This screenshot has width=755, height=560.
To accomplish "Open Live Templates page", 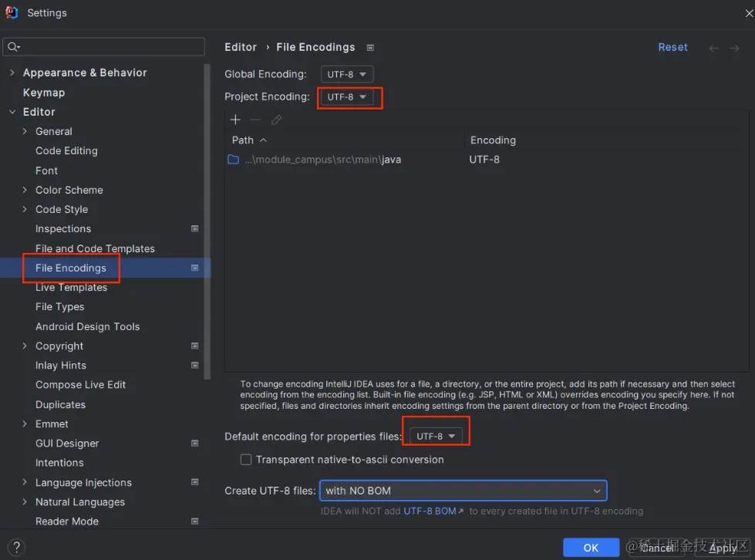I will [x=71, y=288].
